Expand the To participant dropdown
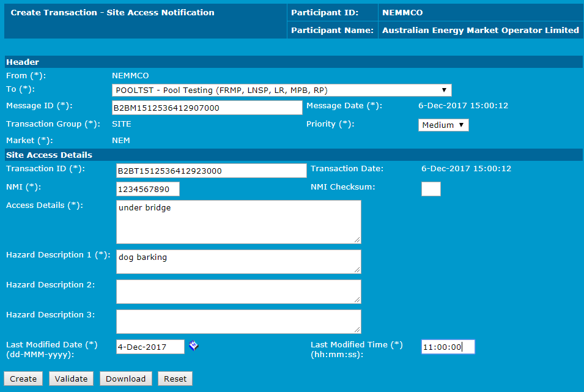 (x=282, y=91)
